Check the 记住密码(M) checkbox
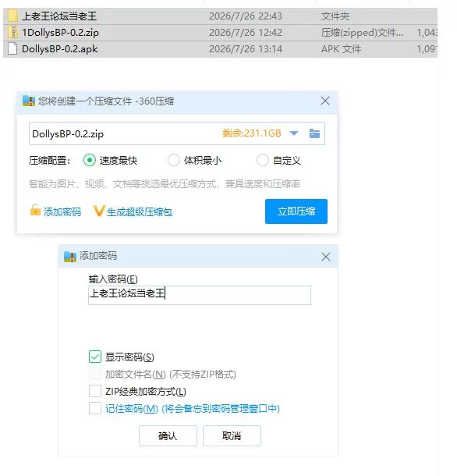The width and height of the screenshot is (457, 476). coord(95,408)
